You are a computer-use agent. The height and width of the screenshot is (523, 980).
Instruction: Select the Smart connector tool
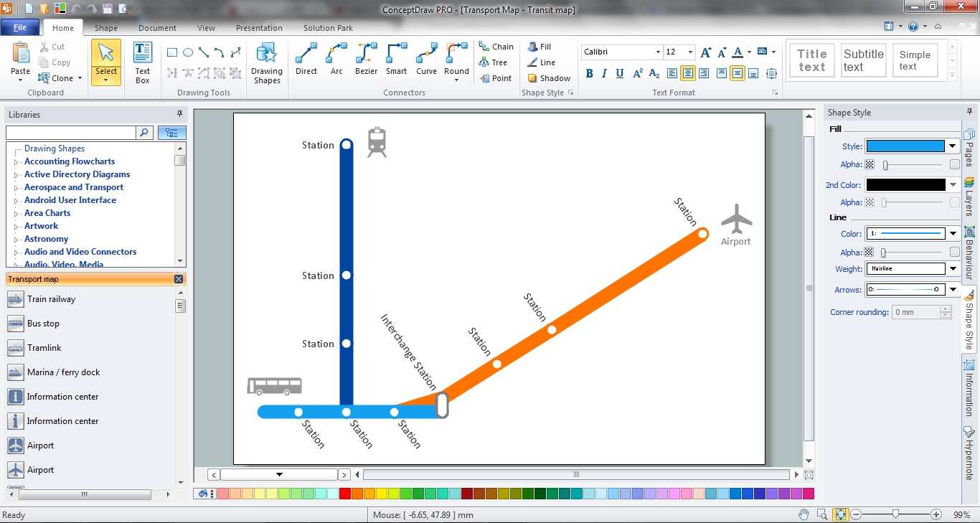[395, 60]
